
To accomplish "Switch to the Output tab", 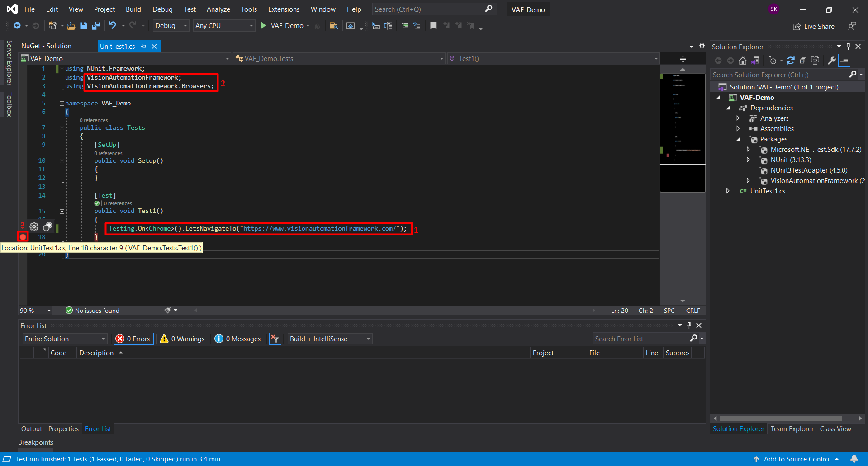I will tap(32, 429).
